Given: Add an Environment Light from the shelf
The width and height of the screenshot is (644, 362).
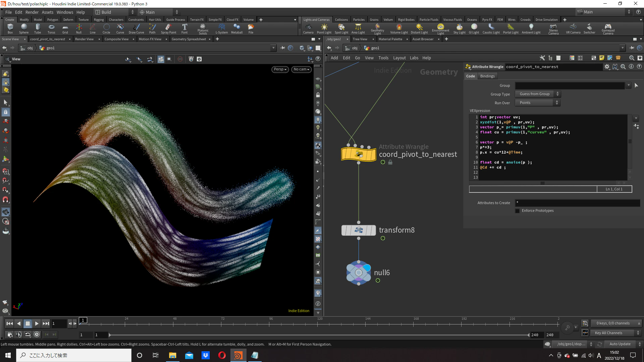Looking at the screenshot, I should pos(440,29).
